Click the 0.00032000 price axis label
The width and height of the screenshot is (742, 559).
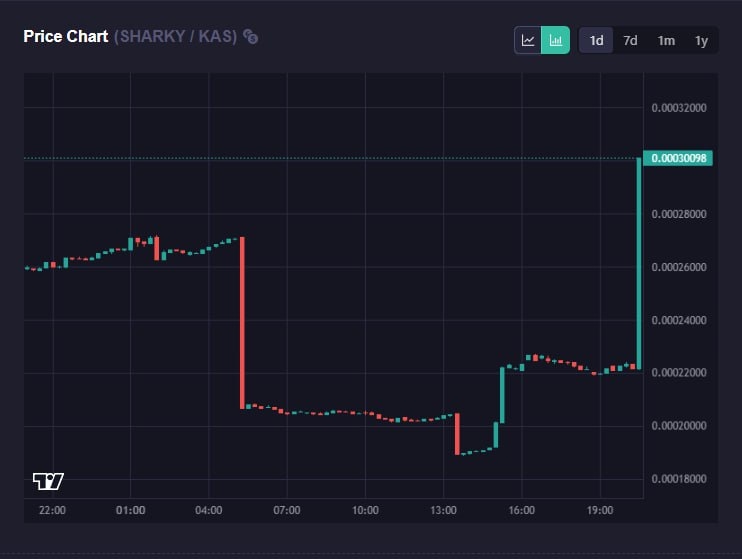click(679, 108)
